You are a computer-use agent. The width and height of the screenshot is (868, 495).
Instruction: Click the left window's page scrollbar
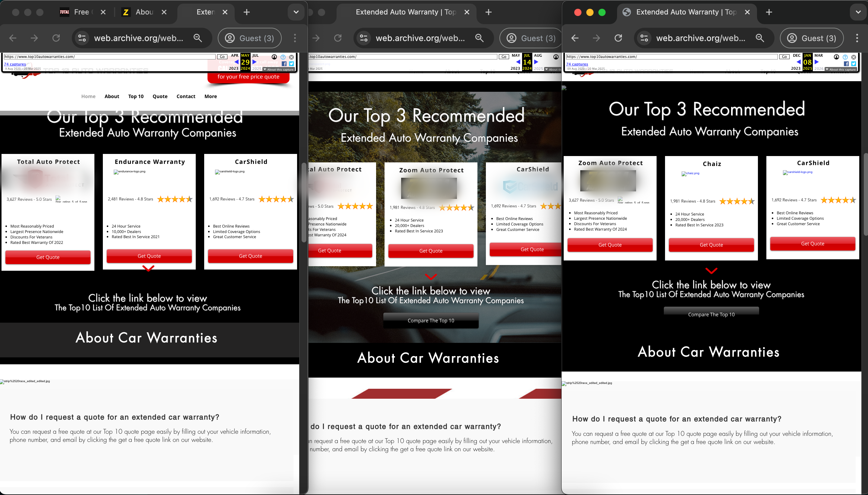pos(304,203)
